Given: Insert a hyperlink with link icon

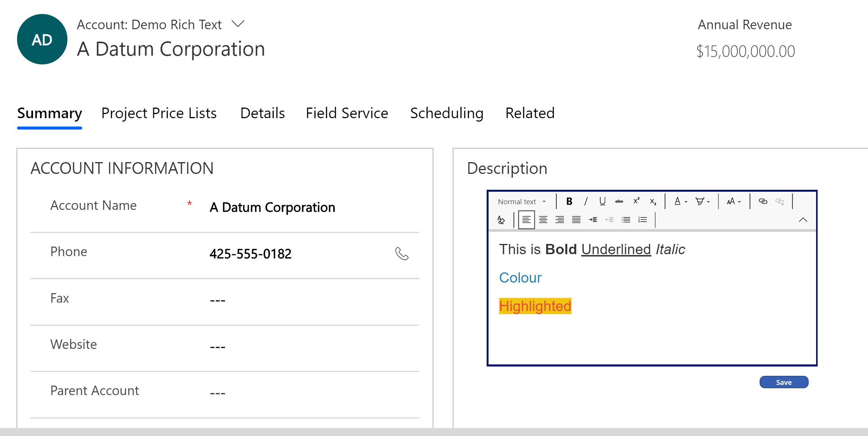Looking at the screenshot, I should 763,201.
